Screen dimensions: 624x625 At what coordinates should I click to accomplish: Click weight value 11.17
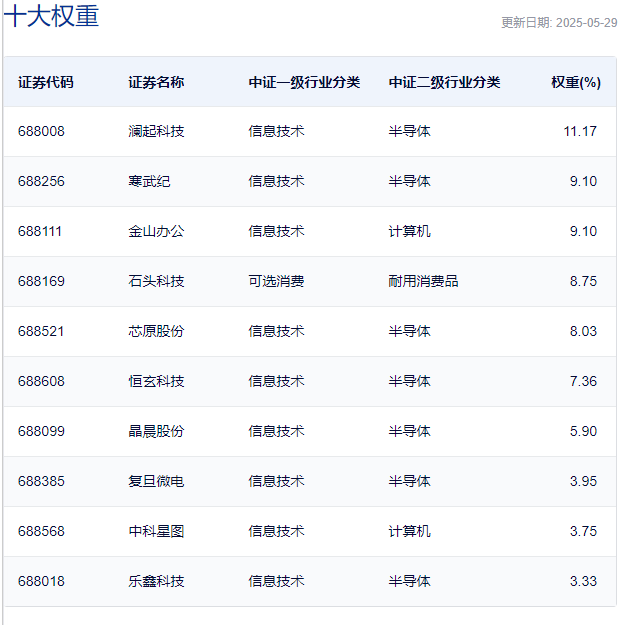coord(580,131)
